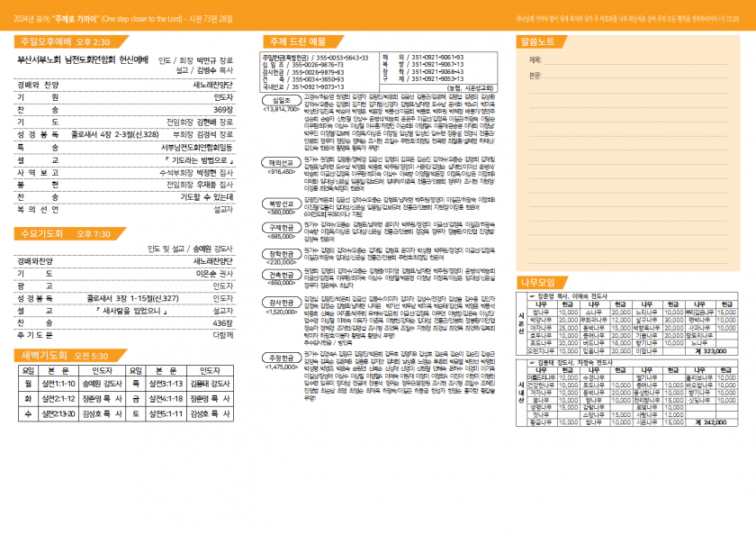Select the '해외선교' offering label
This screenshot has height=535, width=756.
click(282, 163)
